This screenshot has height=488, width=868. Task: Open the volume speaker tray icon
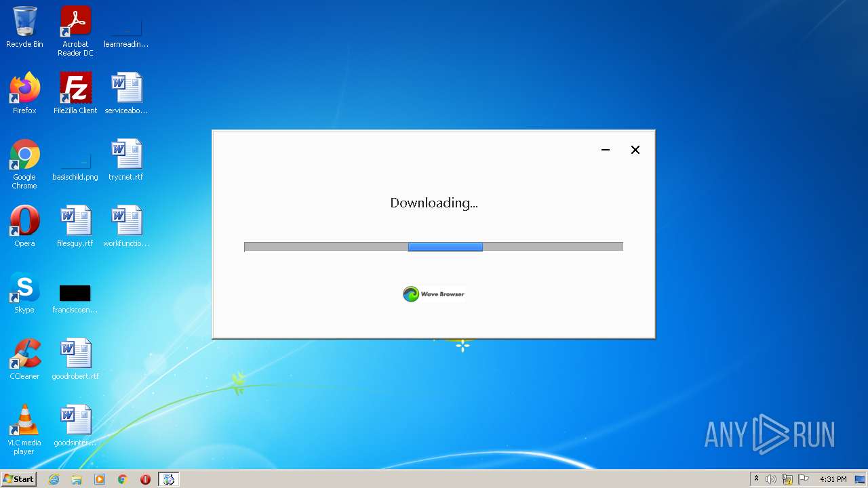[x=771, y=479]
